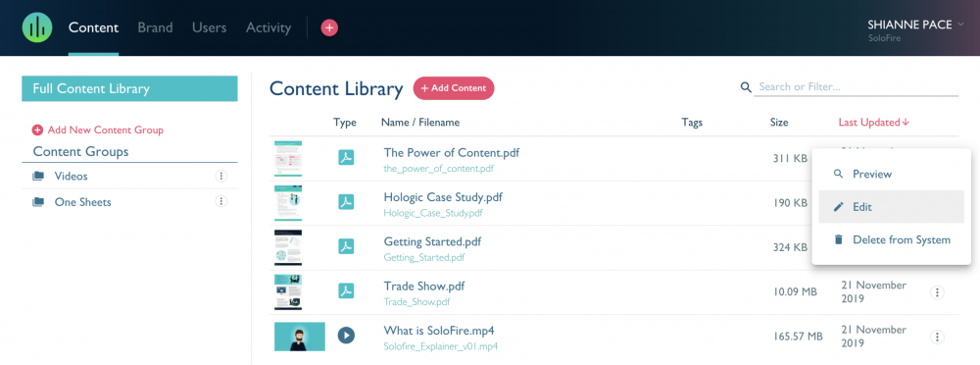
Task: Choose Edit from the context menu
Action: click(x=891, y=207)
